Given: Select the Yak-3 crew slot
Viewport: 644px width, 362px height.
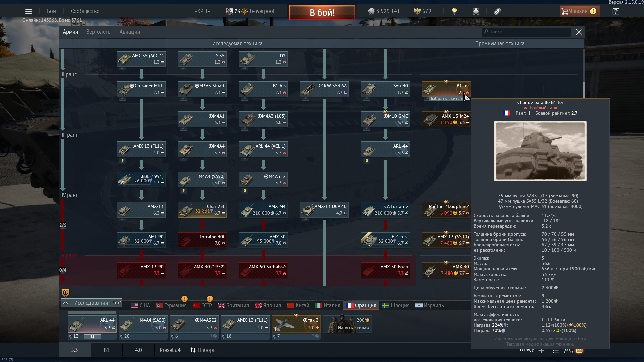Looking at the screenshot, I should (x=296, y=324).
